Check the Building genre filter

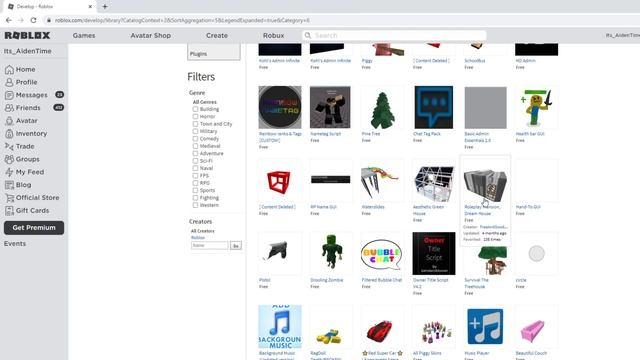click(x=195, y=109)
